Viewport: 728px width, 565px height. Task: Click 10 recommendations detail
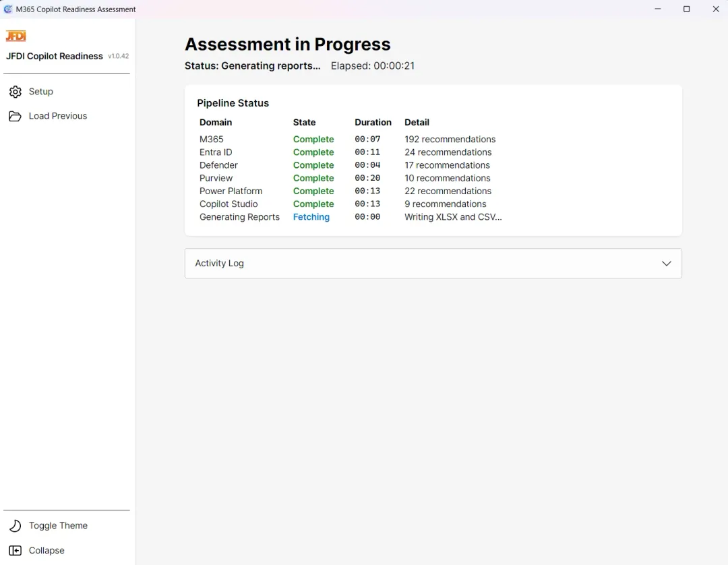pyautogui.click(x=447, y=178)
